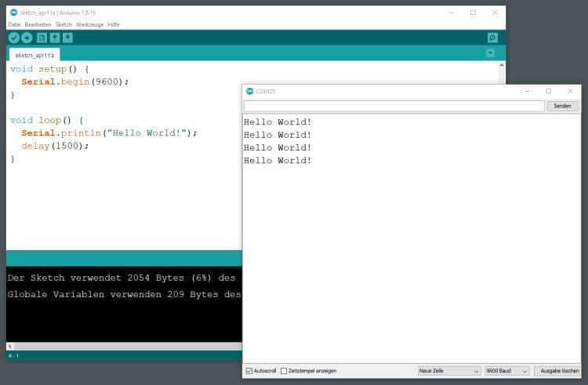The image size is (588, 385).
Task: Disable the Autoscroll checkbox
Action: (249, 371)
